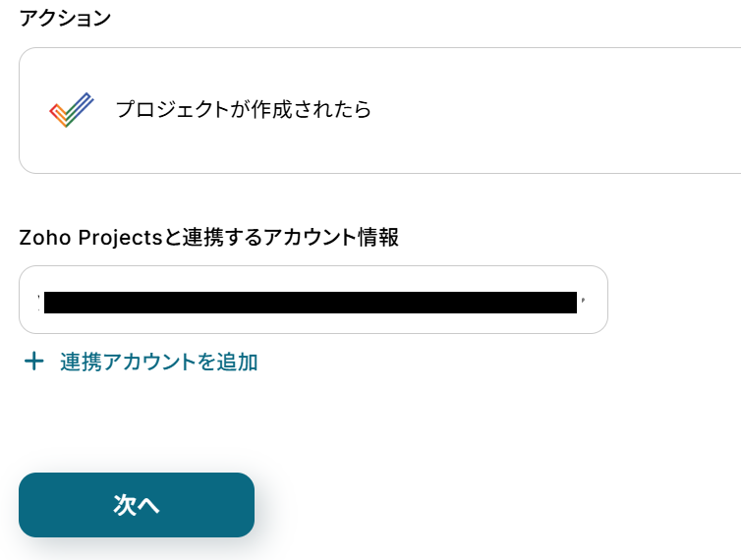The image size is (741, 560).
Task: Click the redacted account name in the field
Action: tap(310, 302)
